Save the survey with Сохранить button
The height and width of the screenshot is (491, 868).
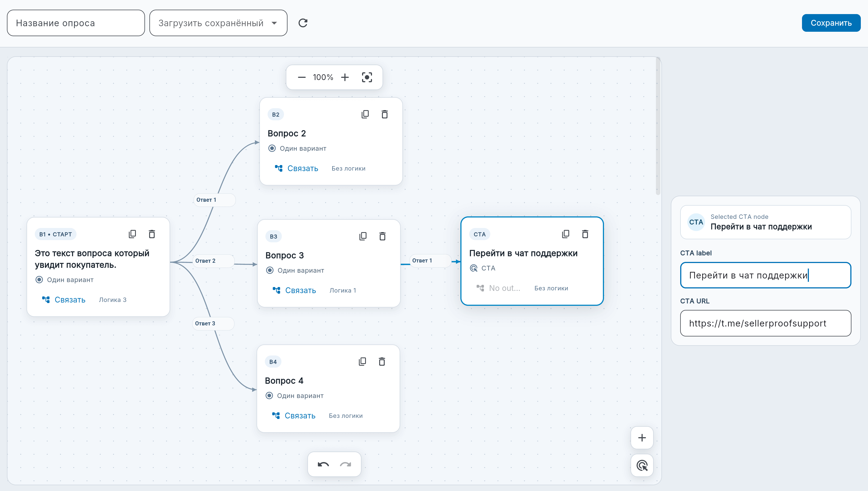click(831, 23)
